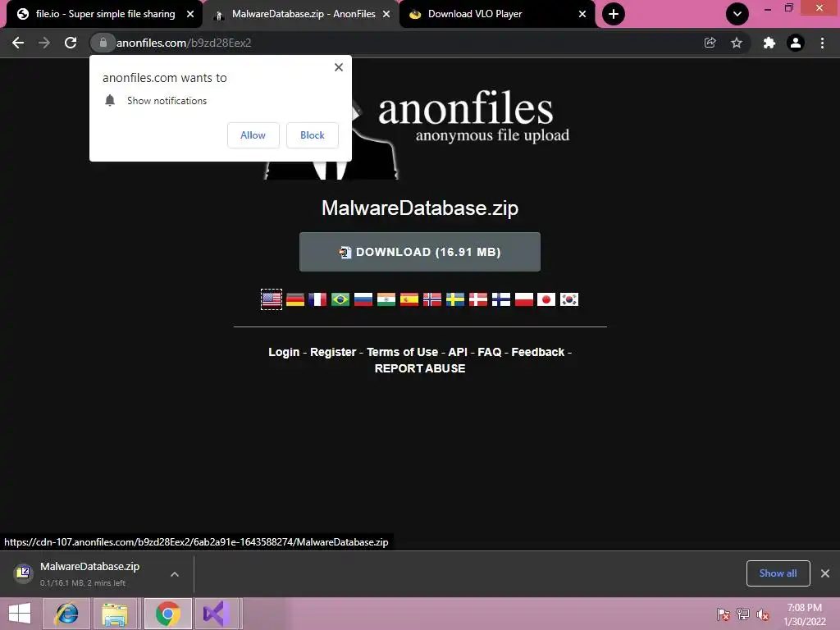Viewport: 840px width, 630px height.
Task: Go back to the previous page
Action: pyautogui.click(x=18, y=43)
